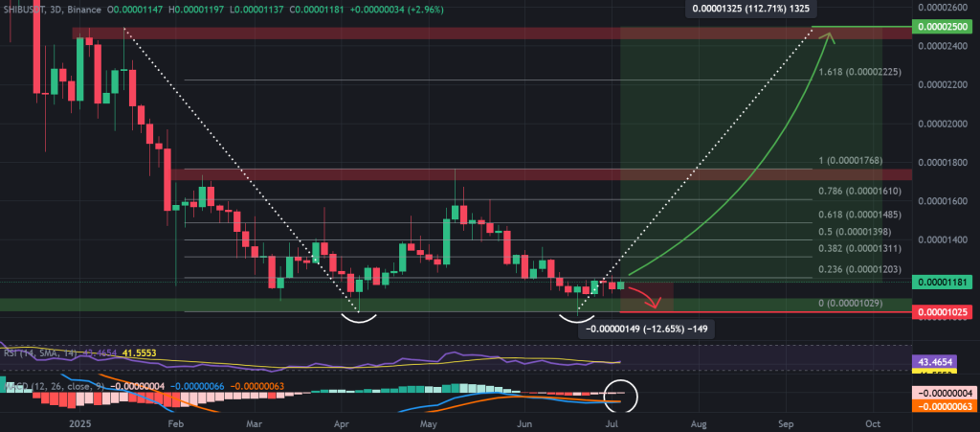Click the Aug marker on time axis

click(700, 421)
